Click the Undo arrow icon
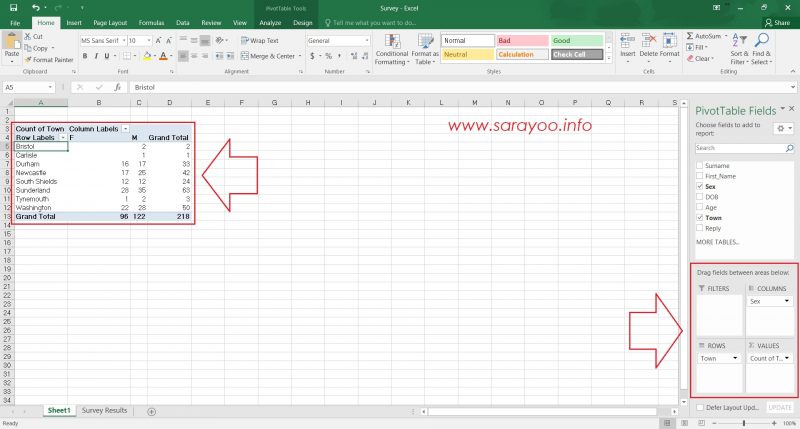 (35, 8)
